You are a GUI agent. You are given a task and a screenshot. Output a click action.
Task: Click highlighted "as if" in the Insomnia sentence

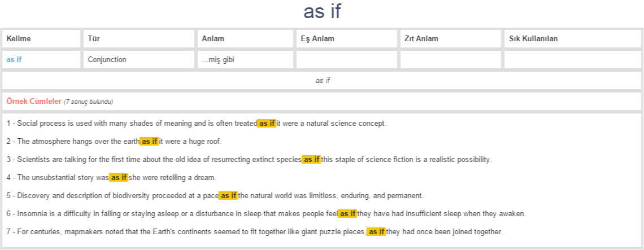pyautogui.click(x=347, y=214)
